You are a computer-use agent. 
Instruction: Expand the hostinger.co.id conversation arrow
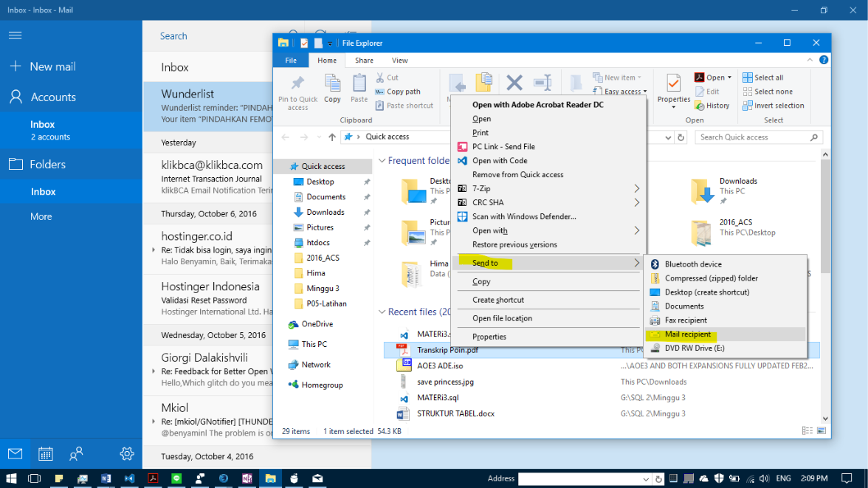pos(154,250)
